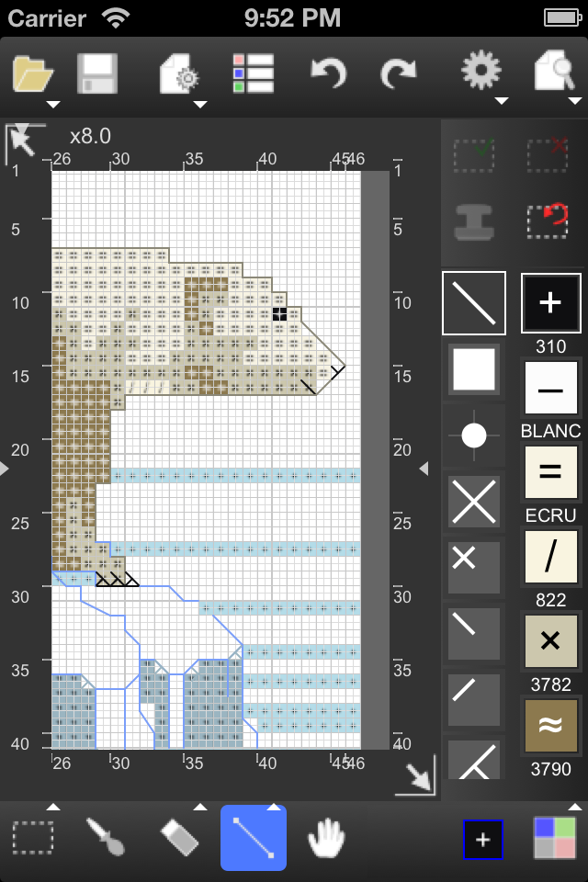588x882 pixels.
Task: Select brown color swatch 3790
Action: [550, 726]
